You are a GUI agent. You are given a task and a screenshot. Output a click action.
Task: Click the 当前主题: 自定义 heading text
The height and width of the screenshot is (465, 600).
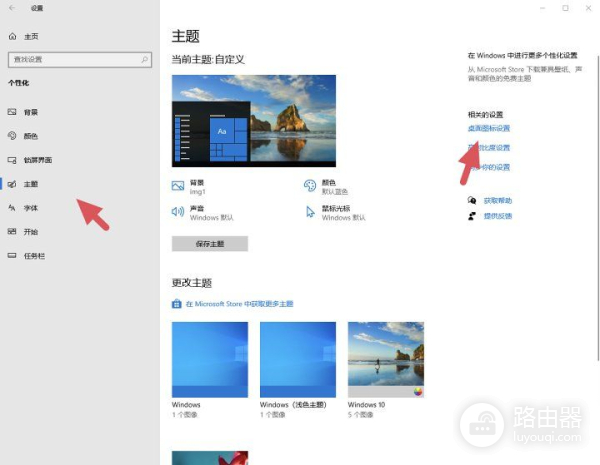pyautogui.click(x=208, y=59)
